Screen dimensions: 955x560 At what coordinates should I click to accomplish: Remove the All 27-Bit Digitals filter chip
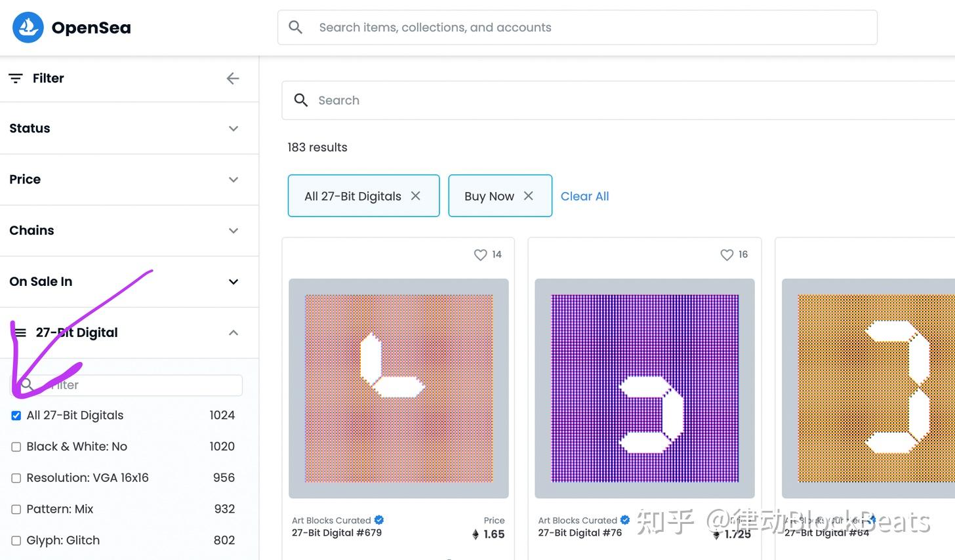[416, 196]
